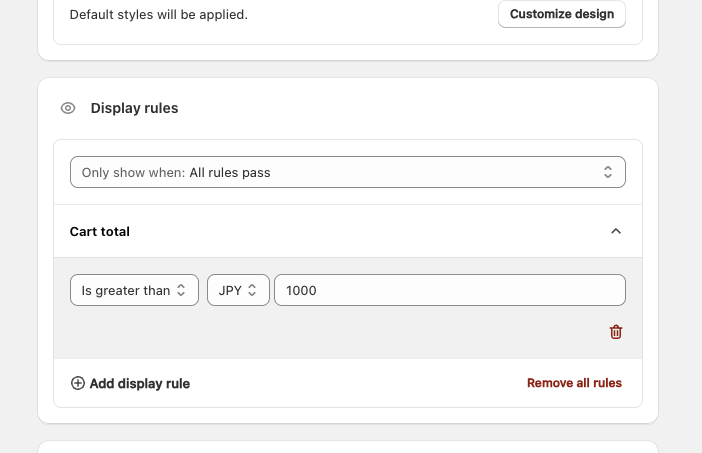This screenshot has height=453, width=702.
Task: Click the Is greater than text label
Action: click(x=125, y=290)
